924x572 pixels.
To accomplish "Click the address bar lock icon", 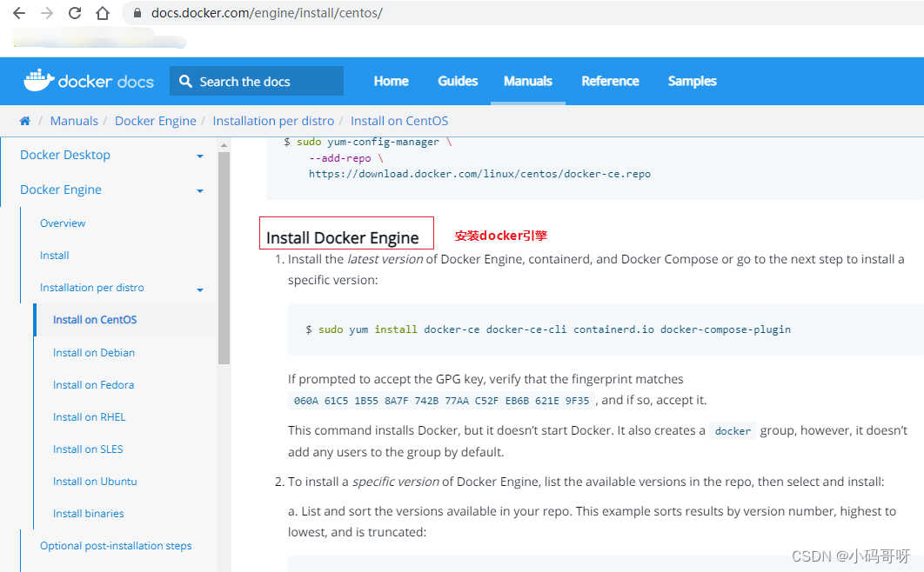I will point(137,14).
